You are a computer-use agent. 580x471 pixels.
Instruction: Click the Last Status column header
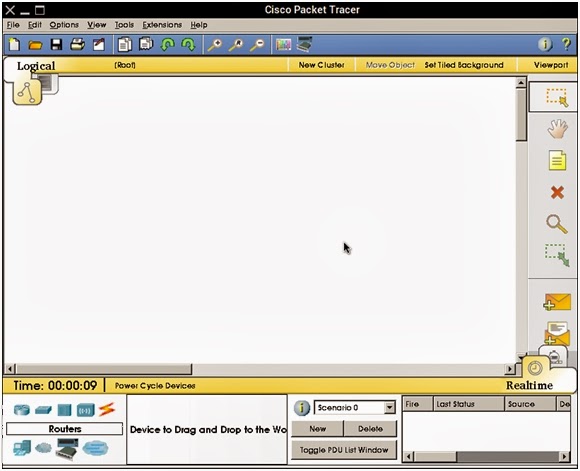469,404
